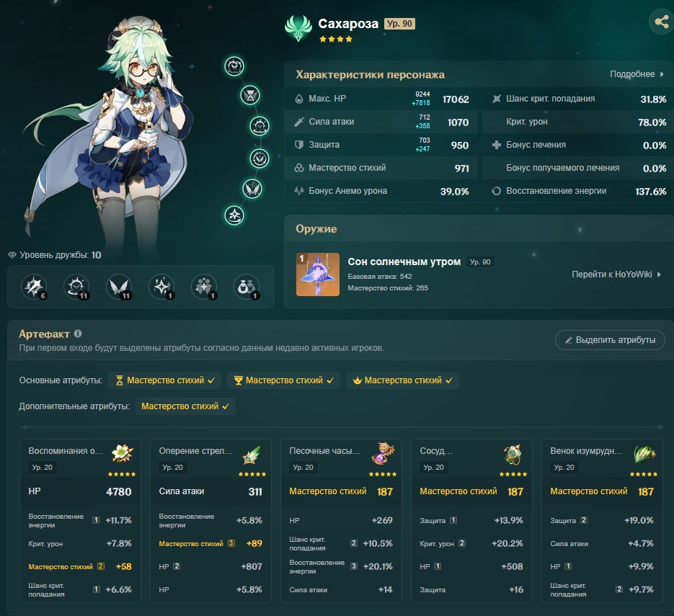Click Базовая атака: 542 weapon stat
The image size is (674, 616).
(380, 276)
